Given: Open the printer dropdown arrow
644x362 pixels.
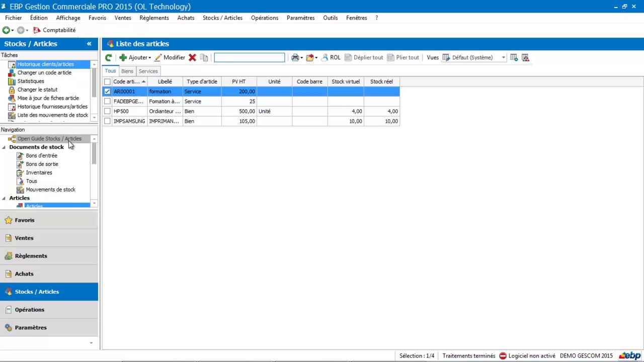Looking at the screenshot, I should point(301,58).
